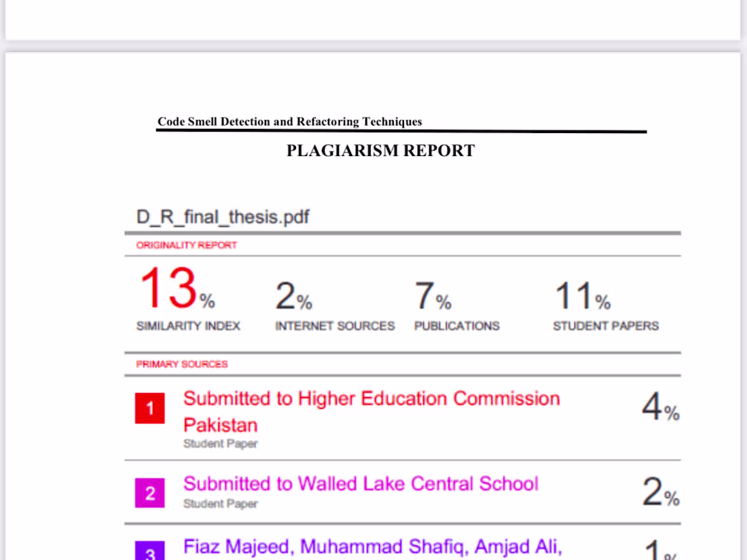Open the Walled Lake Central School source
The image size is (747, 560).
point(361,484)
